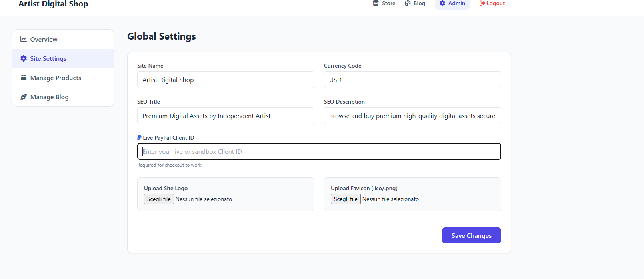Click the 'Site Name' label text
Image resolution: width=644 pixels, height=279 pixels.
point(150,66)
